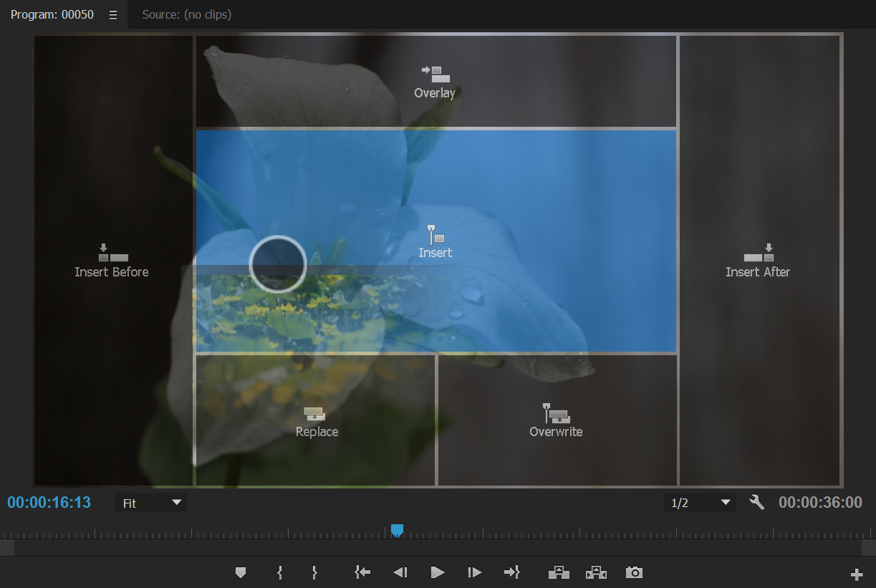Open the monitor Settings wrench icon
The width and height of the screenshot is (876, 588).
pyautogui.click(x=756, y=502)
